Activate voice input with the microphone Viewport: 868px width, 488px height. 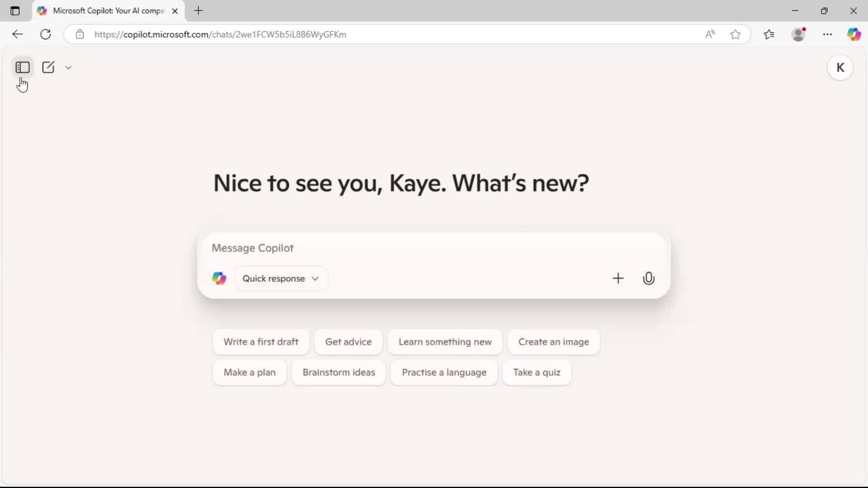[x=649, y=278]
